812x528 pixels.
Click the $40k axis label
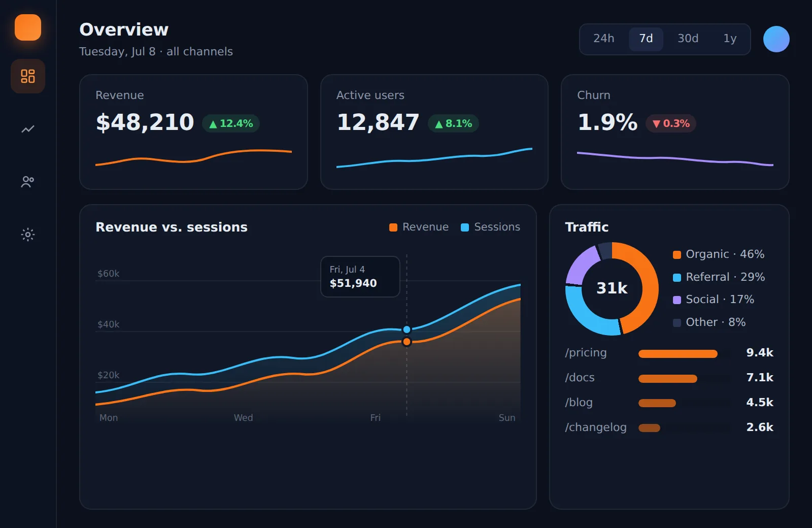pos(109,324)
